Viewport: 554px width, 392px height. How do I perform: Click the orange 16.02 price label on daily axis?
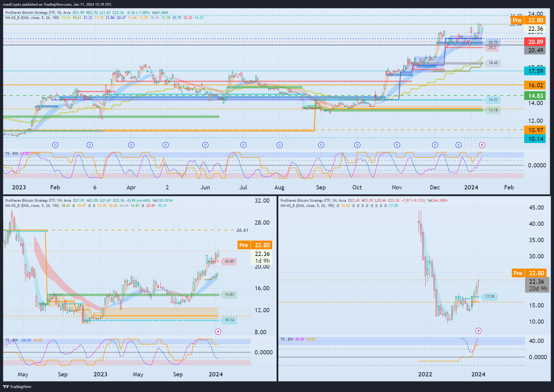click(x=535, y=85)
